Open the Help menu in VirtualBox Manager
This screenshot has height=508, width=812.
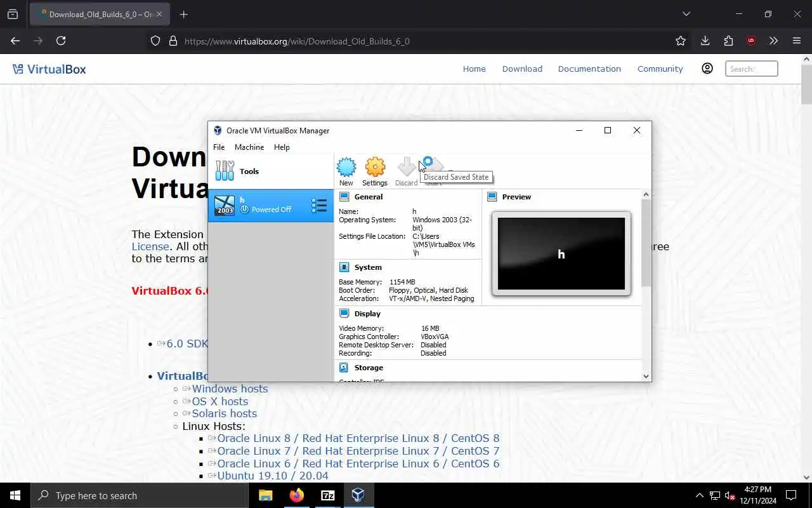tap(282, 147)
